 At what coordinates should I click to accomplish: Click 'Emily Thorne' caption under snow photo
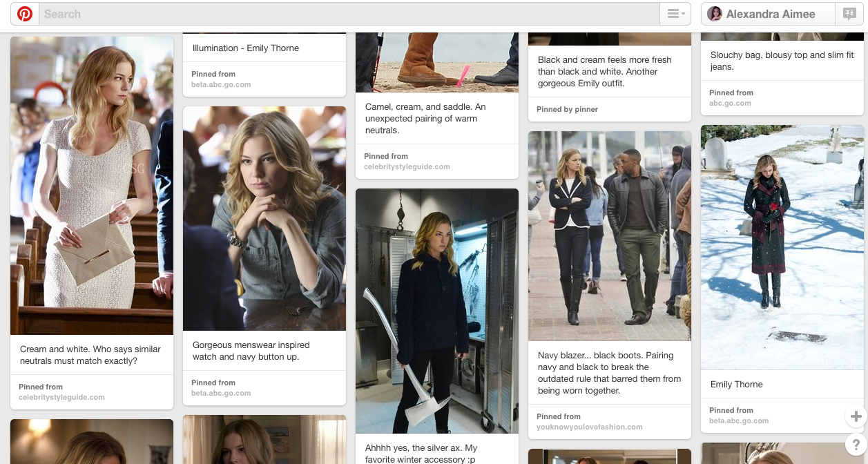coord(737,385)
